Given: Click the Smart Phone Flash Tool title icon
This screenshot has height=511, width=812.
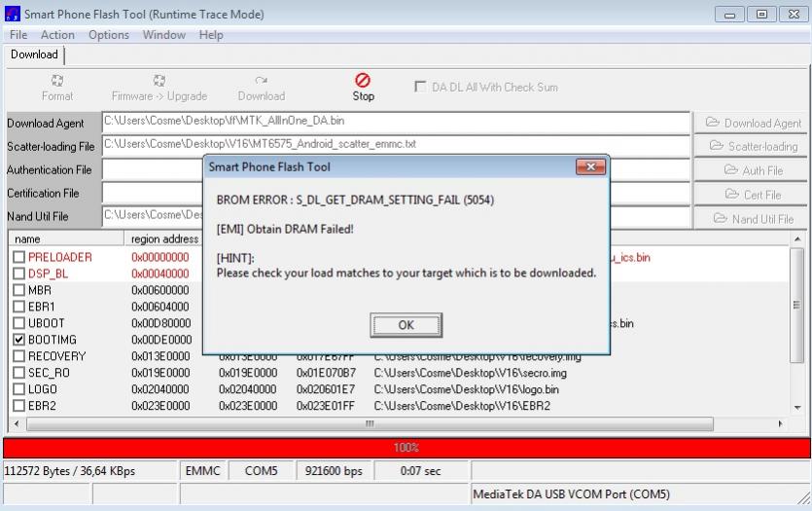Looking at the screenshot, I should pyautogui.click(x=12, y=14).
